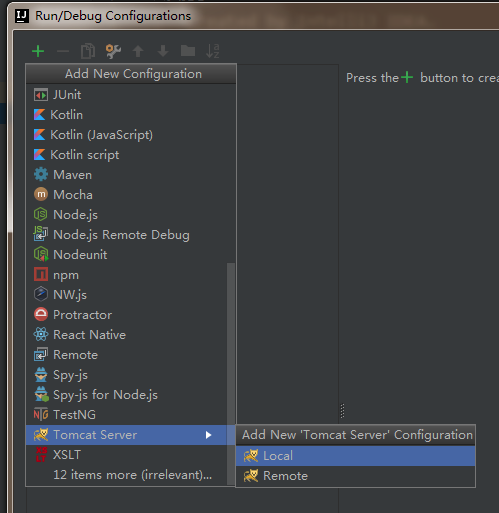Click the red npm icon

[x=41, y=274]
